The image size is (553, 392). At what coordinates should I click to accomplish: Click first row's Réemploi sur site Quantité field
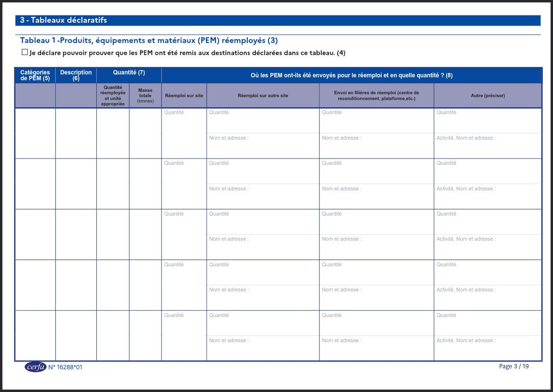pyautogui.click(x=184, y=133)
